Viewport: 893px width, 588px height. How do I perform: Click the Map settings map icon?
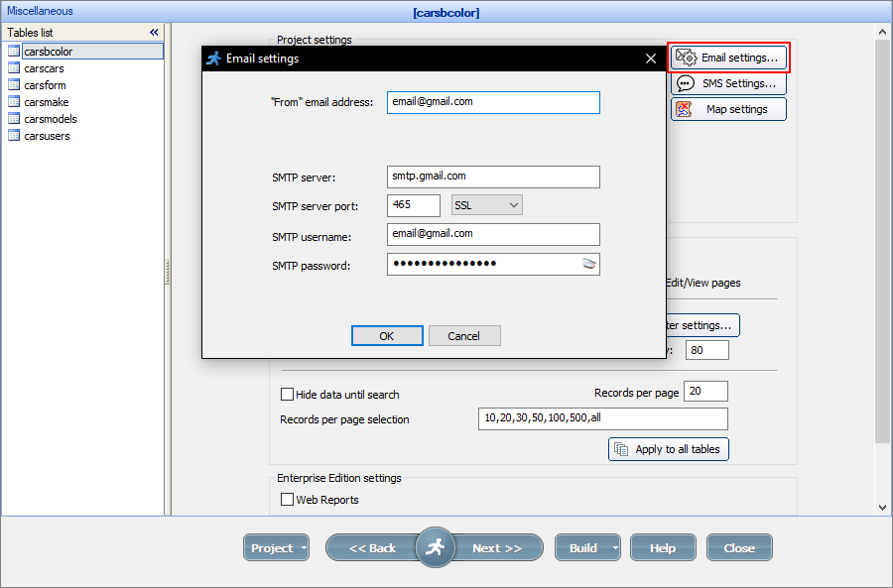point(685,109)
